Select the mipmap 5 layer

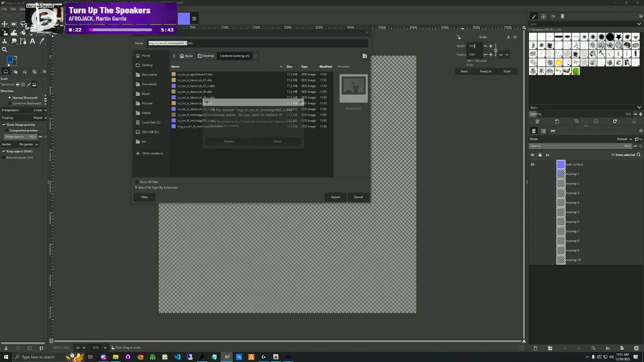(x=573, y=212)
